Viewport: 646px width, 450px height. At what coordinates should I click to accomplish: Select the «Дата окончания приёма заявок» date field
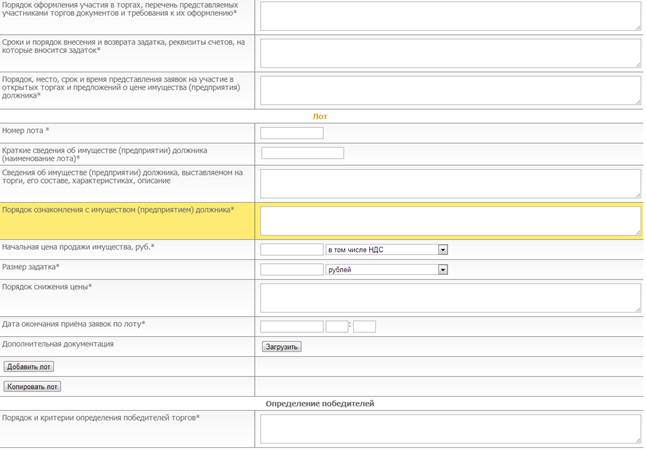click(291, 326)
